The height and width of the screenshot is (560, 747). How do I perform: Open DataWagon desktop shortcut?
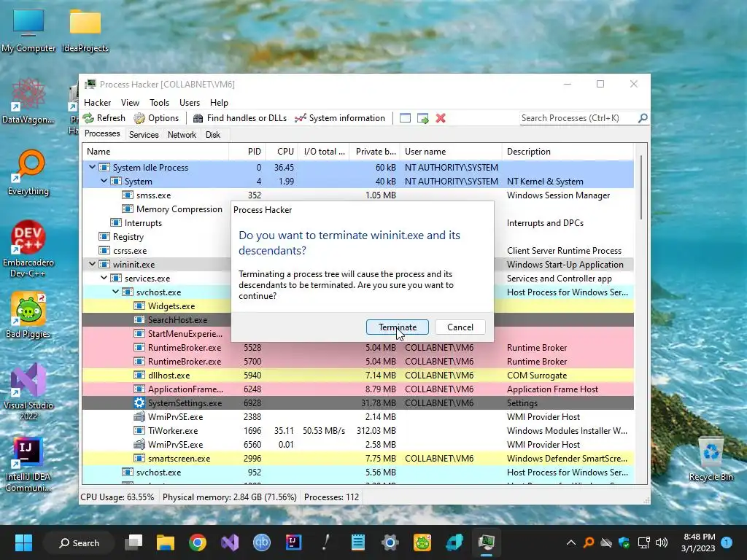(x=28, y=101)
